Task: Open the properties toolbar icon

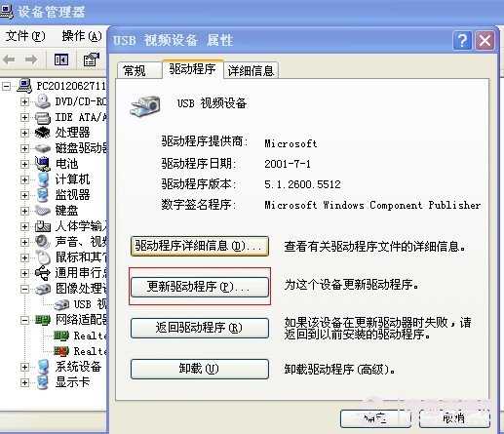Action: point(92,59)
